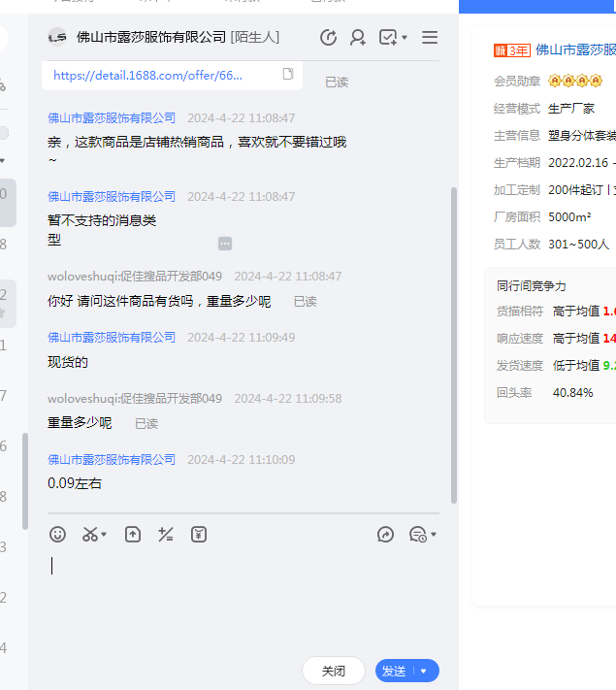Click the upload file icon
This screenshot has height=690, width=616.
click(x=133, y=534)
